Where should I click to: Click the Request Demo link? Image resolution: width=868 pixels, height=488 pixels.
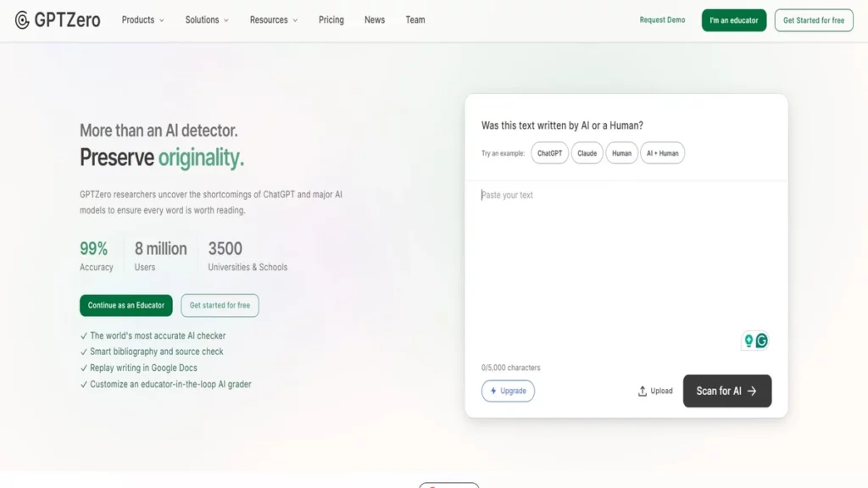point(662,19)
